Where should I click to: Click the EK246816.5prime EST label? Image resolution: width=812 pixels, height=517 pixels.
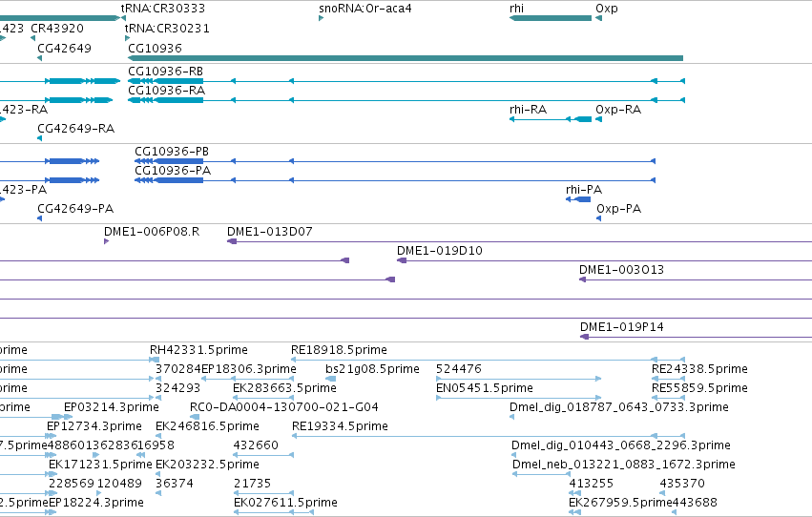pos(208,426)
